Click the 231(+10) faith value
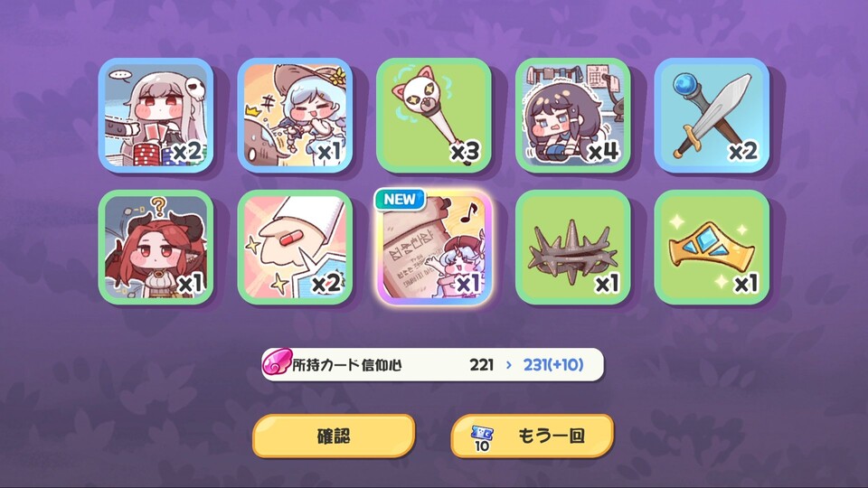The width and height of the screenshot is (868, 488). 553,364
